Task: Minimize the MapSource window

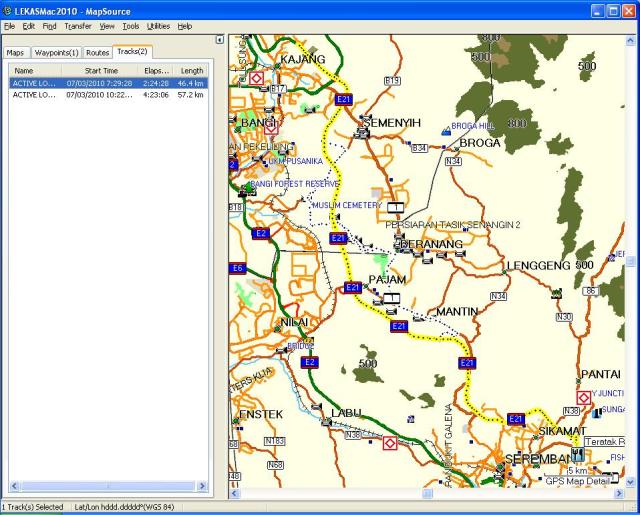Action: point(598,11)
